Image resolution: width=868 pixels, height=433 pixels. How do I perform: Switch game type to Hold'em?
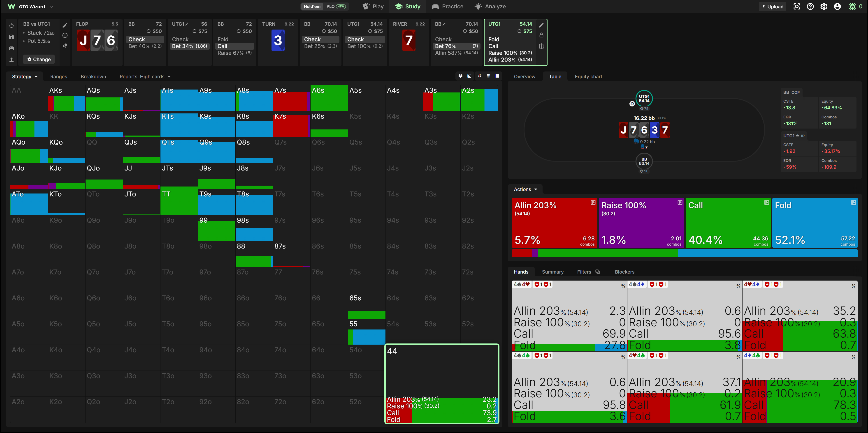tap(312, 6)
